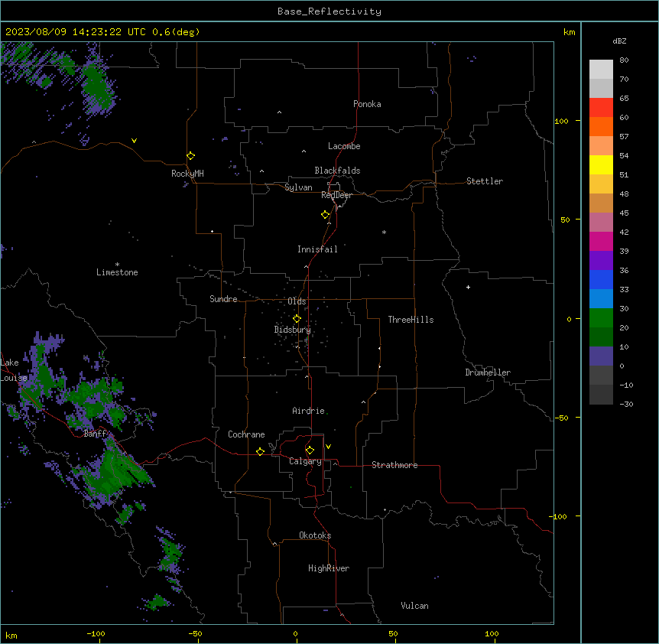659x644 pixels.
Task: Select the dark green swatch between 20 and 10
Action: click(x=601, y=337)
